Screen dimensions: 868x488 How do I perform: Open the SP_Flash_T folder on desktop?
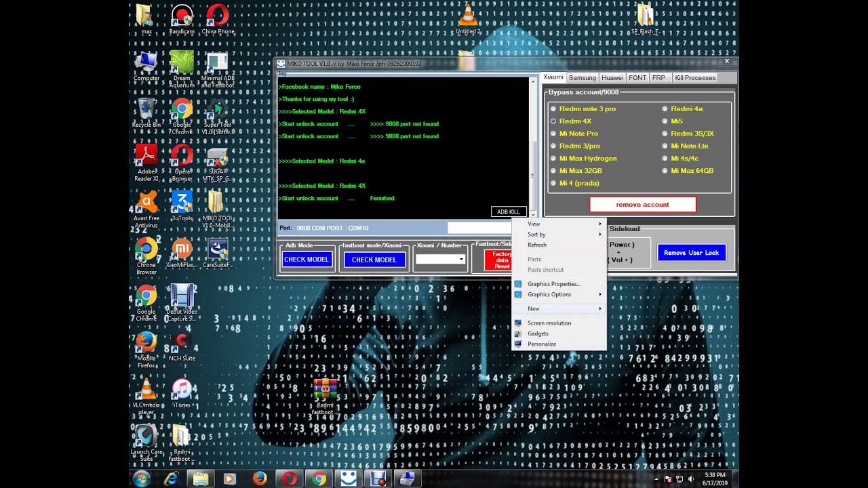coord(646,19)
